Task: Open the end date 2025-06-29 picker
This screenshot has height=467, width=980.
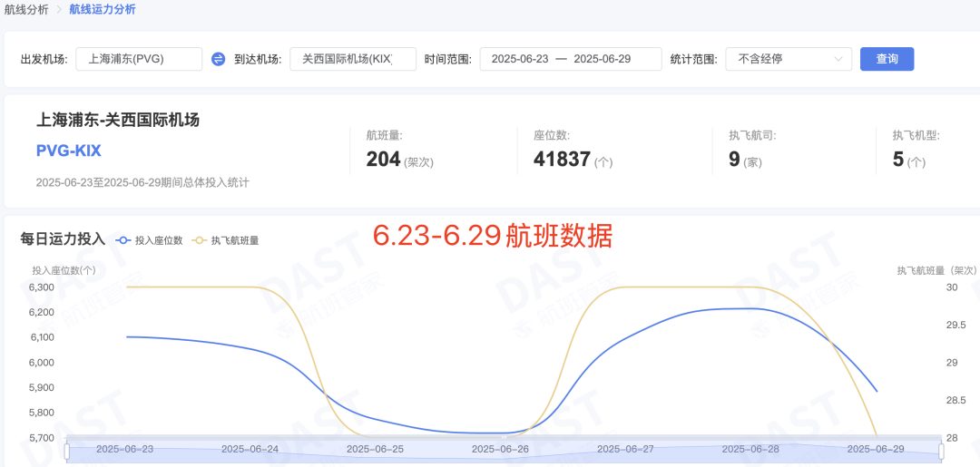Action: (603, 59)
